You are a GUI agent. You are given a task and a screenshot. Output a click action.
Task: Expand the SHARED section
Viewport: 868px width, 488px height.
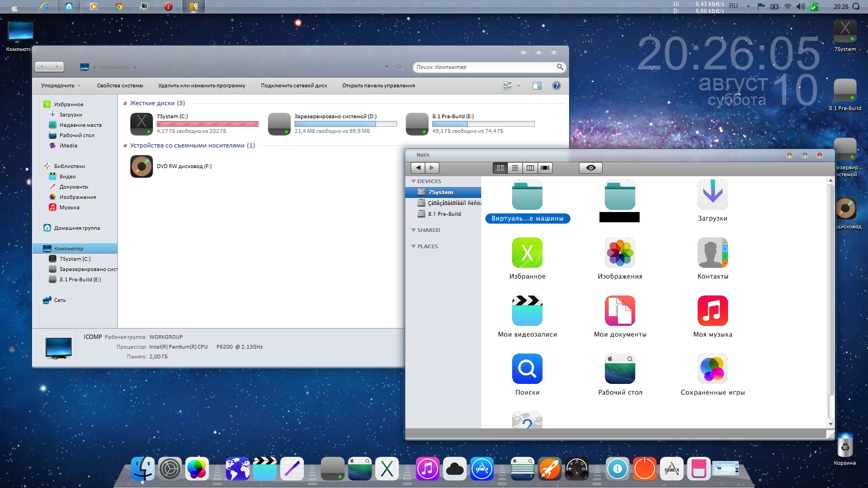pyautogui.click(x=413, y=230)
